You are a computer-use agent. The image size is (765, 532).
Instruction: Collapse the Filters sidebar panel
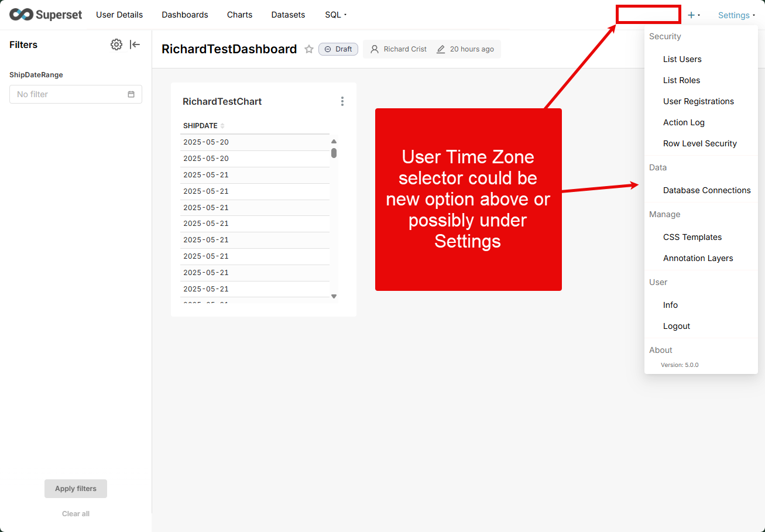pyautogui.click(x=135, y=44)
